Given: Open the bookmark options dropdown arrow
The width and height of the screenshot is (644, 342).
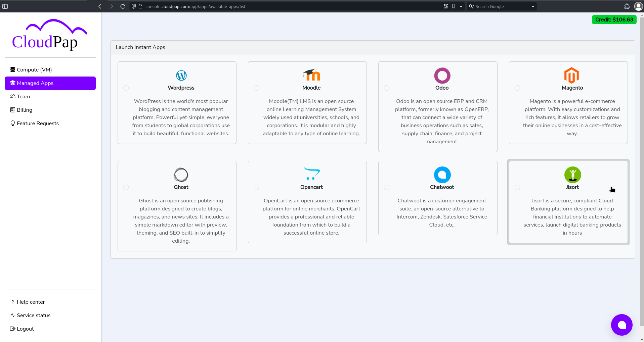Looking at the screenshot, I should pyautogui.click(x=461, y=6).
